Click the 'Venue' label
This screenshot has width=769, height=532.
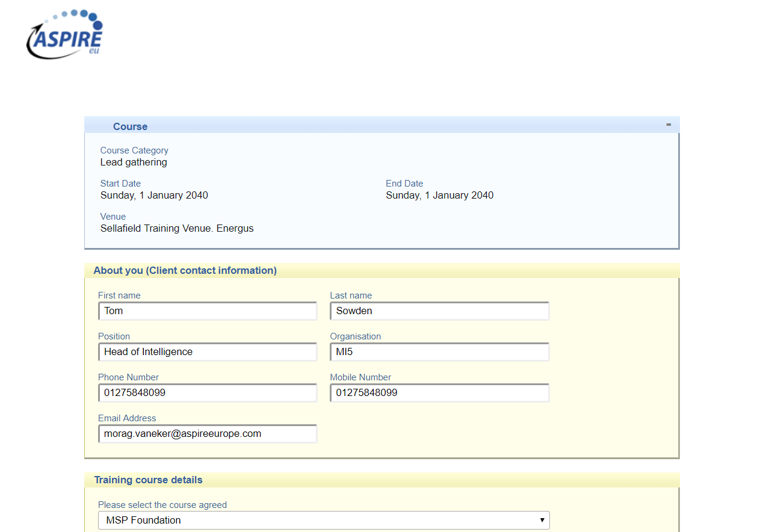(113, 217)
